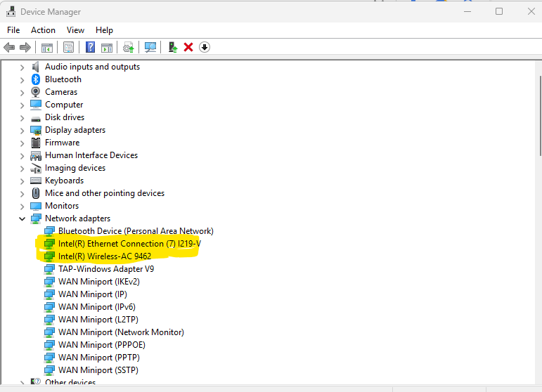
Task: Click the Back arrow toolbar icon
Action: 9,47
